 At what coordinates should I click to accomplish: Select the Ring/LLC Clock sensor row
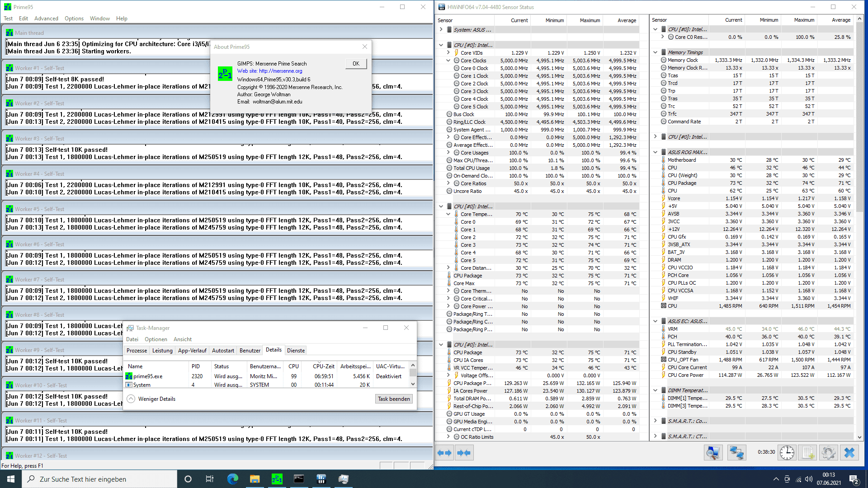coord(537,122)
